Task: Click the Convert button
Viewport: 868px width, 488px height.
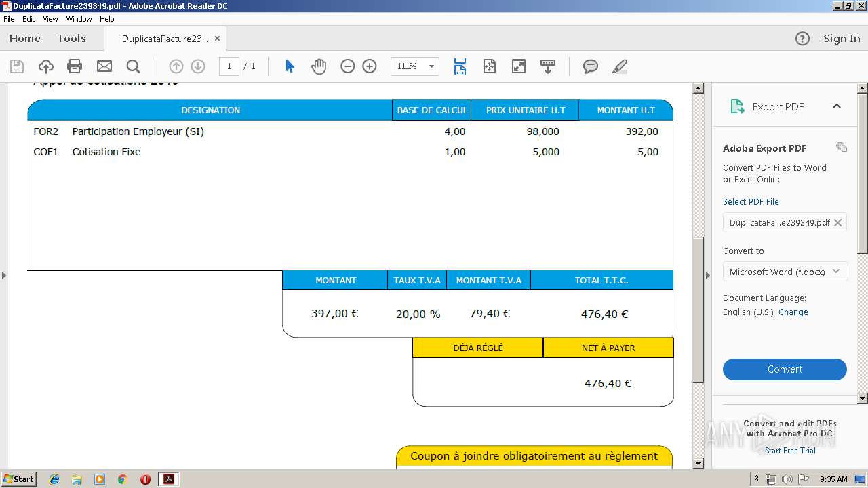Action: tap(785, 369)
